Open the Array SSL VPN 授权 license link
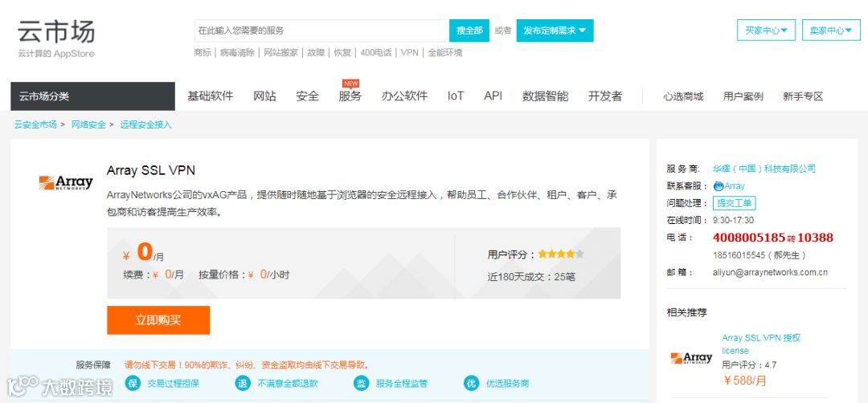 (761, 344)
